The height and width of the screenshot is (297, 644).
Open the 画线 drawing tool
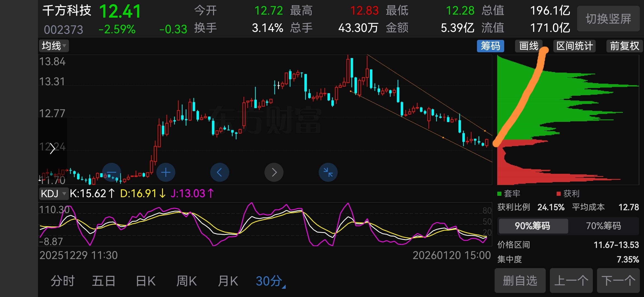point(528,46)
